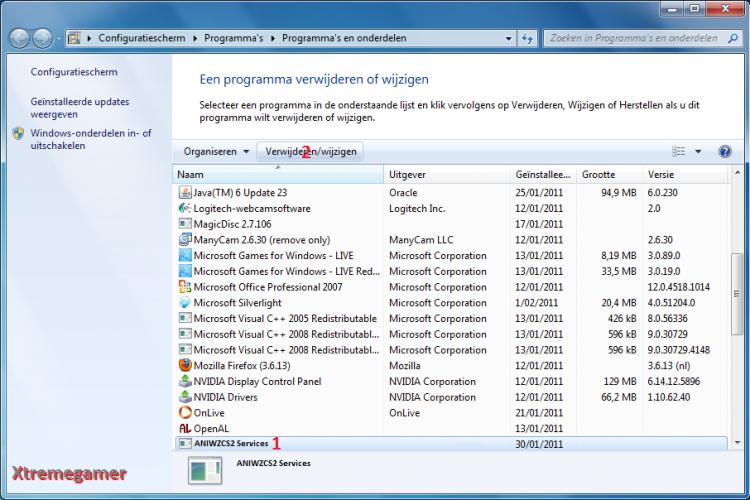Click the 66,2 MB size cell

click(618, 397)
